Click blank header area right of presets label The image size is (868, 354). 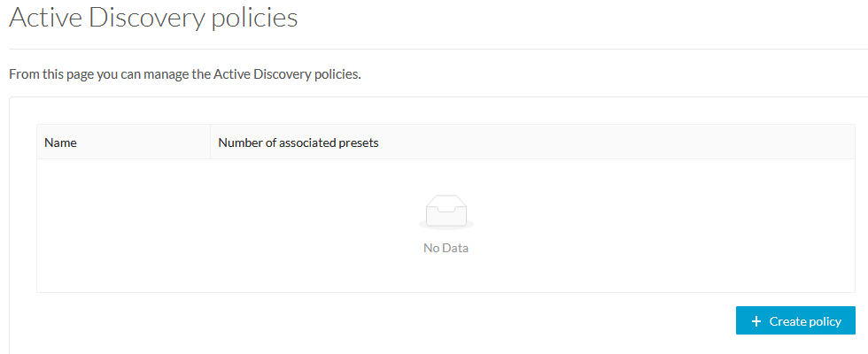[616, 142]
